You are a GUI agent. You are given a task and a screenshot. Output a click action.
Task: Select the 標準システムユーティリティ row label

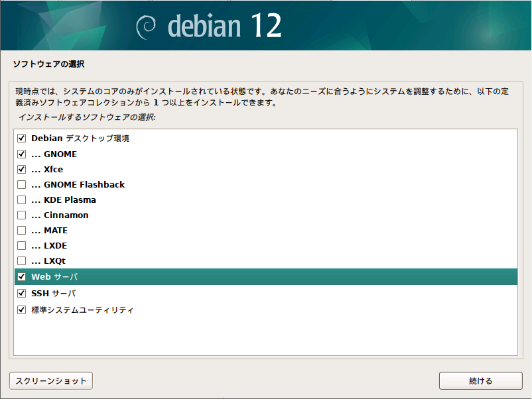[x=82, y=310]
